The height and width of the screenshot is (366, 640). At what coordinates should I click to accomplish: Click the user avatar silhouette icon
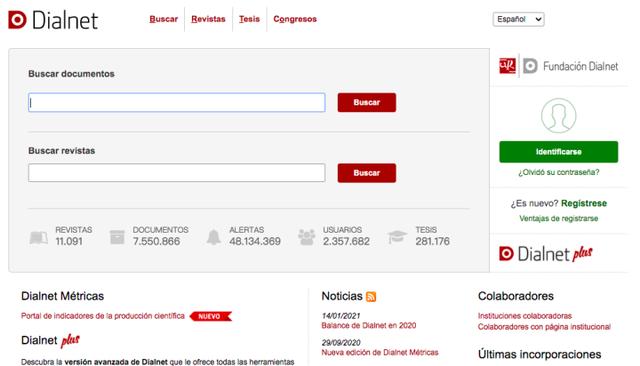coord(559,115)
